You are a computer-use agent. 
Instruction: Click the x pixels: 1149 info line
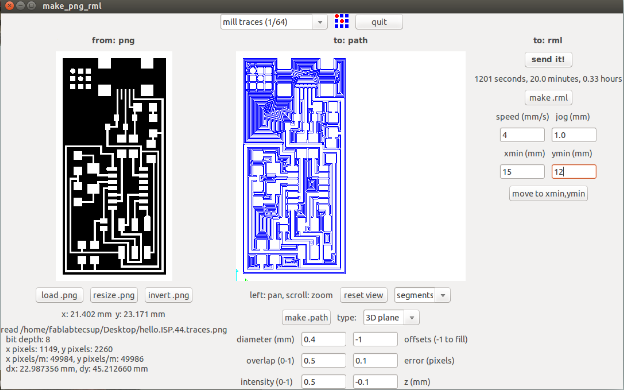[x=59, y=349]
